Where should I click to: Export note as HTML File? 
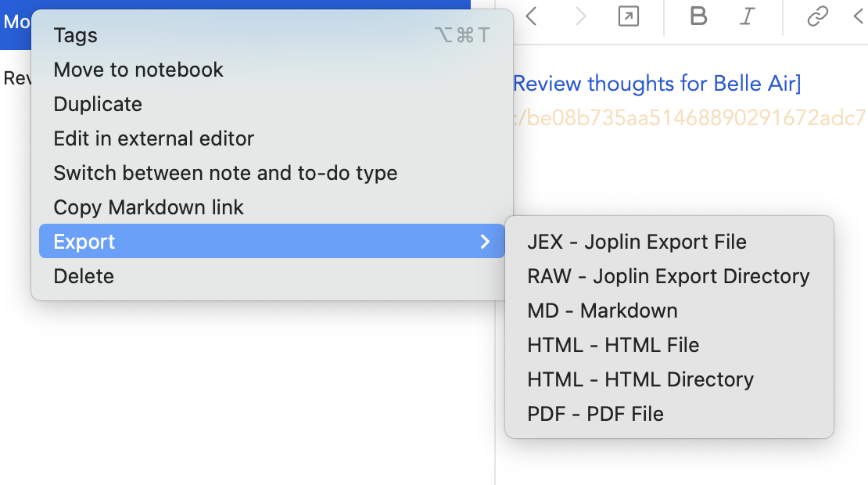point(613,345)
